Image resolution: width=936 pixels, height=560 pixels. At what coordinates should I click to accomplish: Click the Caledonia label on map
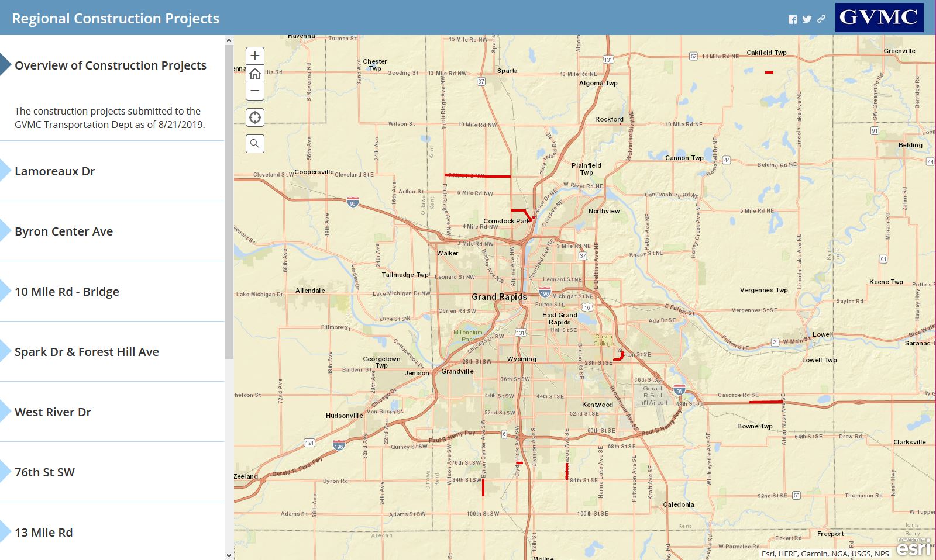click(x=679, y=504)
